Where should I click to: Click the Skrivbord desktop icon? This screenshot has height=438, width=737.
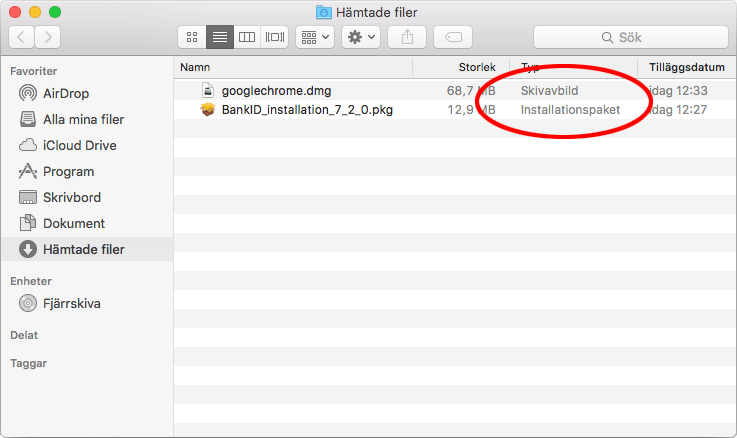28,197
